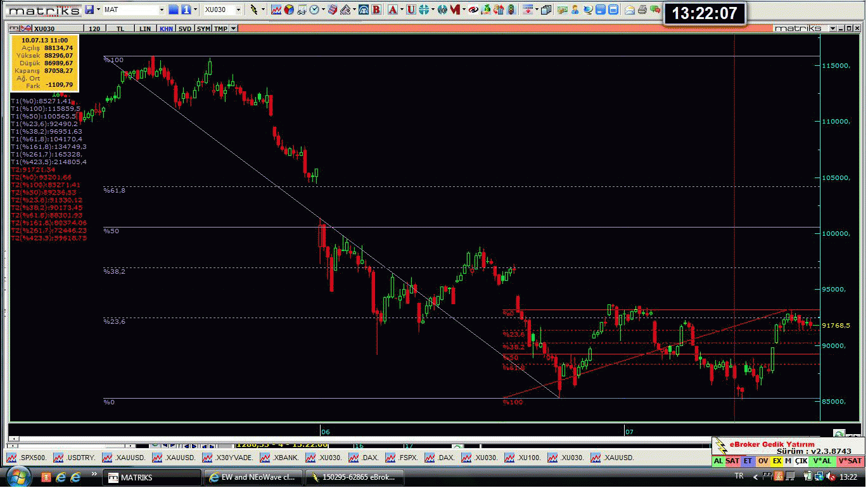Click the colorful pie chart icon
This screenshot has height=488, width=868.
(289, 10)
